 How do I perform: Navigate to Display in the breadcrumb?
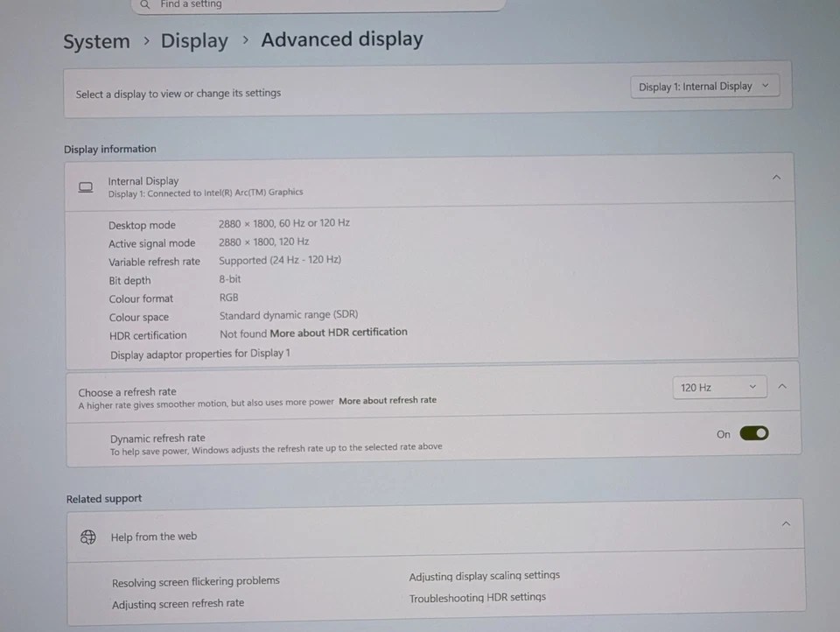pyautogui.click(x=194, y=41)
